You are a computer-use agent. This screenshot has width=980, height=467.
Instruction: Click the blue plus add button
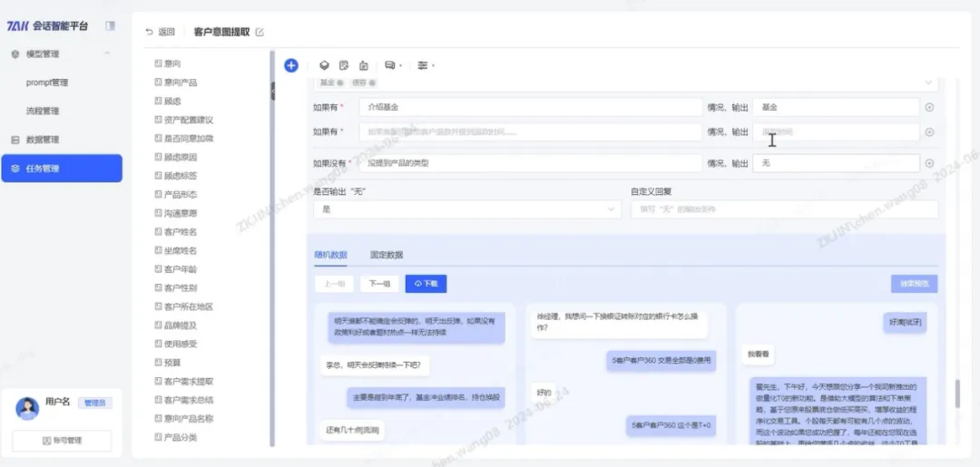290,65
